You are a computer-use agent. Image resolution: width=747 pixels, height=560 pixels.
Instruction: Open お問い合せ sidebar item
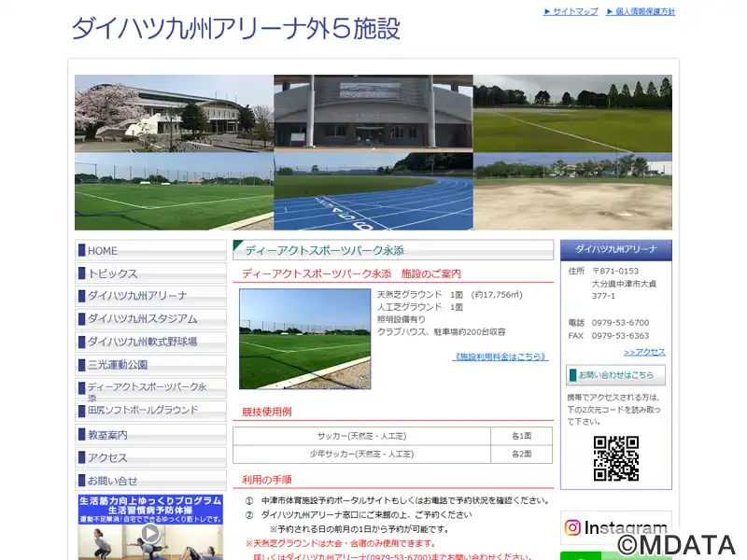tap(150, 481)
